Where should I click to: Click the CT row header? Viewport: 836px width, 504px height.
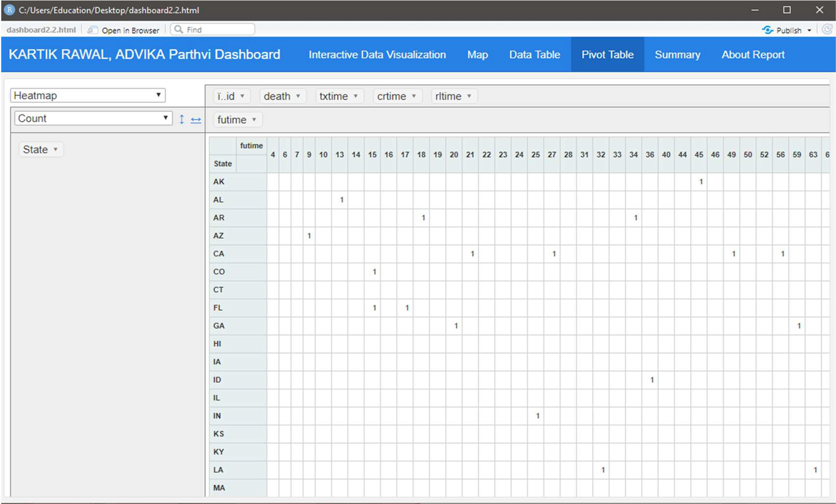pos(238,290)
